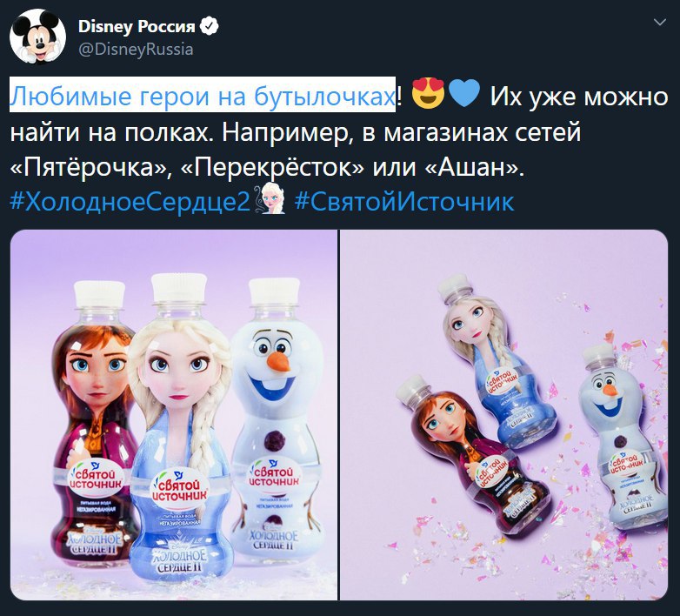
Task: Open the right photo with confetti
Action: (x=504, y=415)
